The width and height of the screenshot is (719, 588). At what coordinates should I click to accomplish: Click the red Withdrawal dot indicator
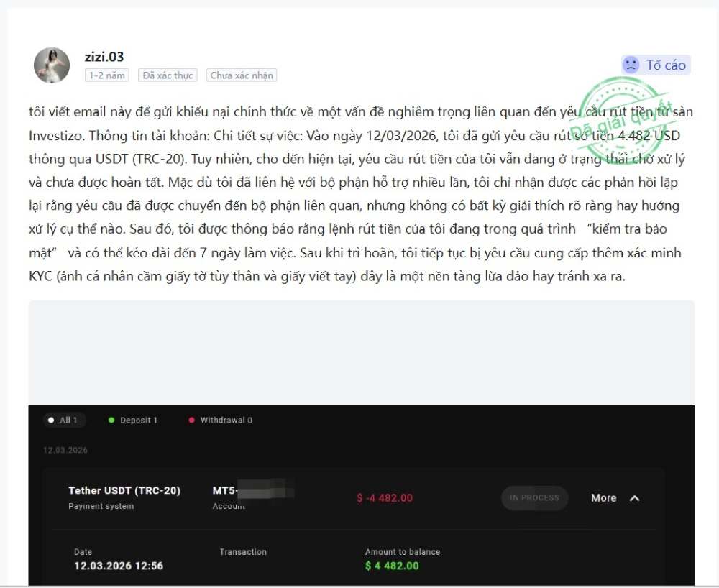(x=192, y=420)
